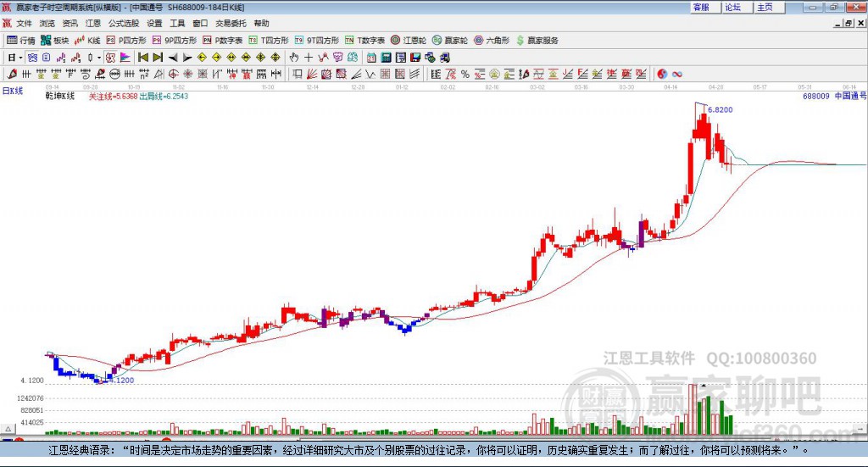This screenshot has height=467, width=868.
Task: Expand the candlestick style dropdown arrow
Action: click(x=99, y=58)
